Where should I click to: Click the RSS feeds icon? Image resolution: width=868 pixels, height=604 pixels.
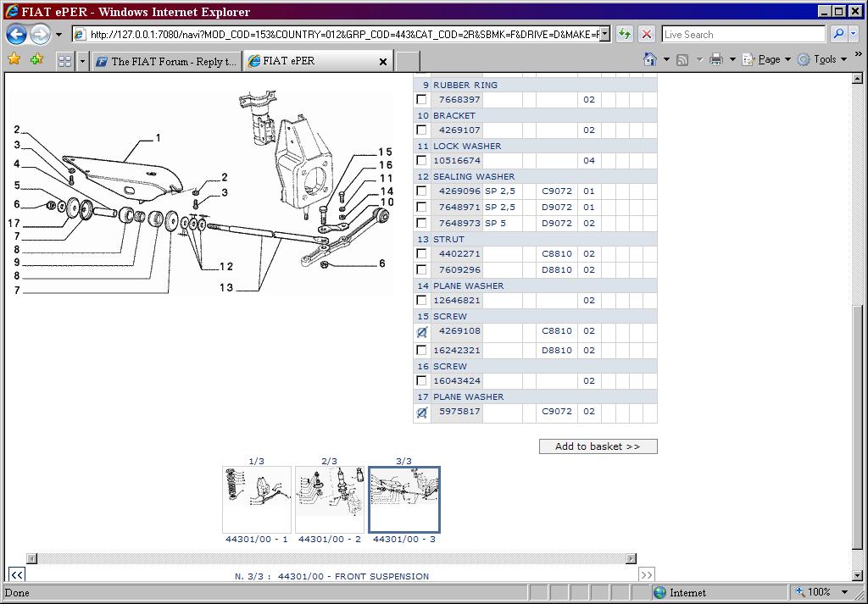(x=682, y=60)
